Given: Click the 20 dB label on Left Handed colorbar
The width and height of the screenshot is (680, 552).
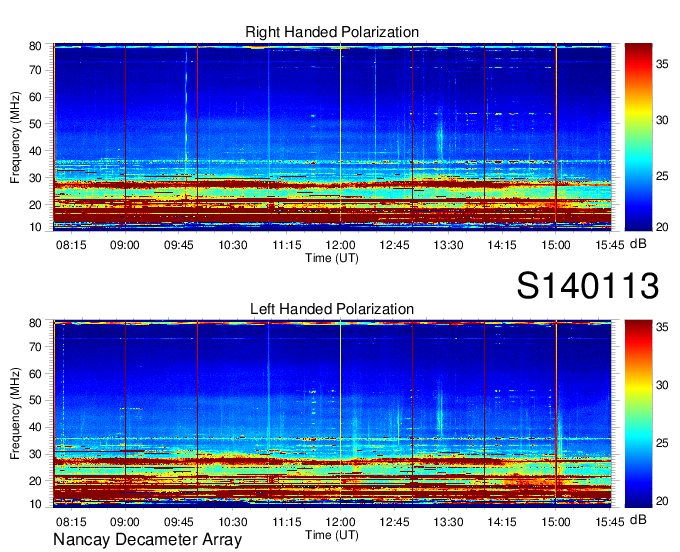Looking at the screenshot, I should (662, 502).
